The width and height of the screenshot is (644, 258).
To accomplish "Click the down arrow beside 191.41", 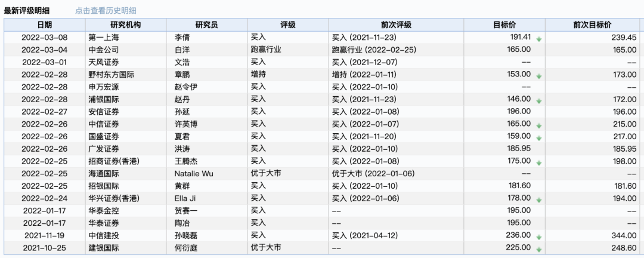I will coord(539,39).
